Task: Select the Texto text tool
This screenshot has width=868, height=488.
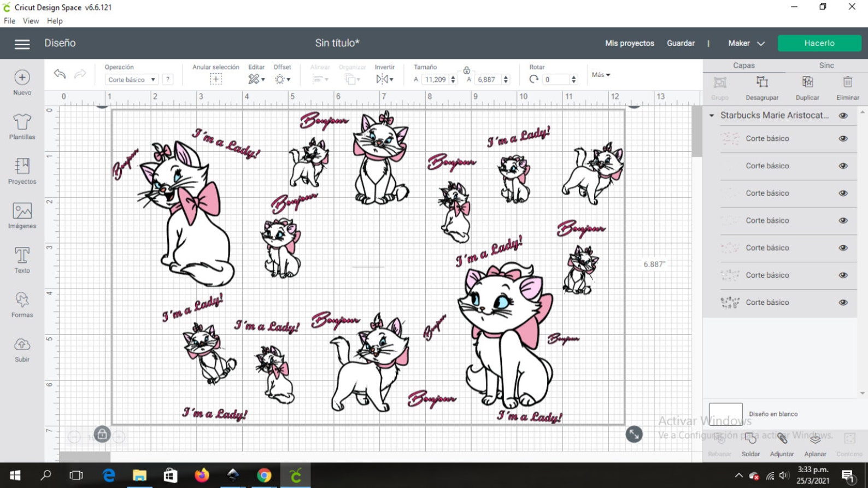Action: [22, 260]
